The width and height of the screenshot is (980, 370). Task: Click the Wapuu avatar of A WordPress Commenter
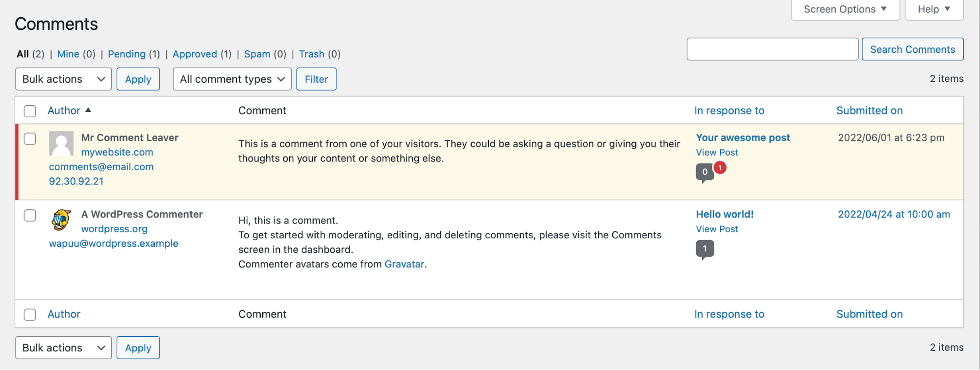[61, 220]
